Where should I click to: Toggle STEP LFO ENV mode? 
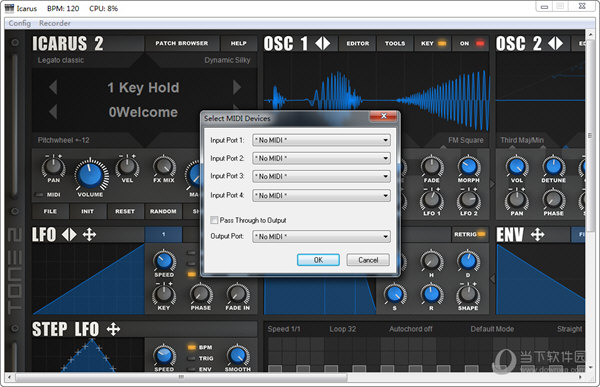[x=191, y=369]
